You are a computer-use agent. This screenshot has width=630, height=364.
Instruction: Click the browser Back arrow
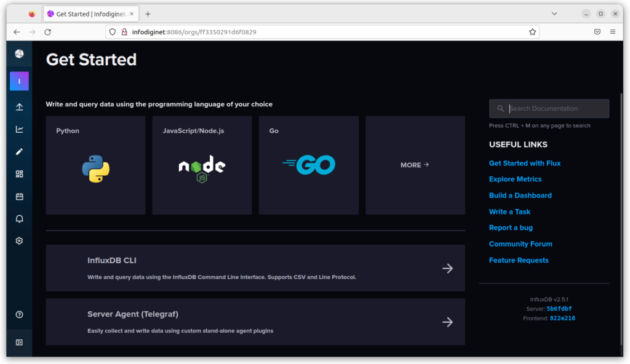(x=17, y=32)
